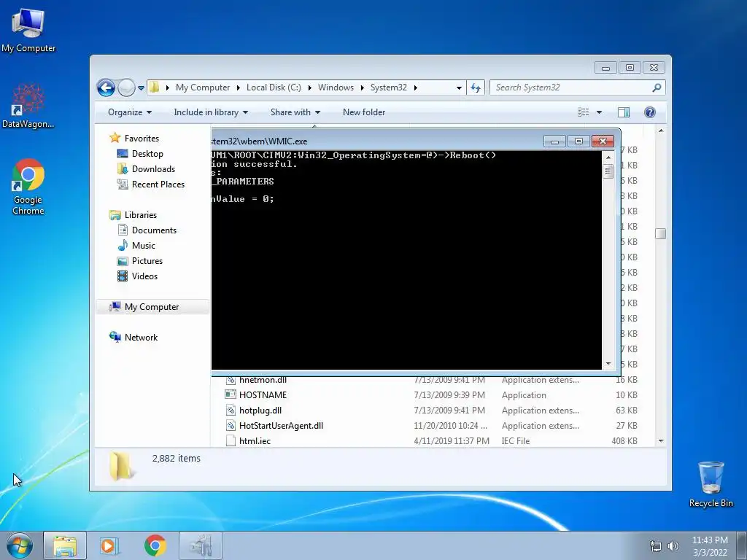Image resolution: width=747 pixels, height=560 pixels.
Task: Go to My Computer breadcrumb
Action: (203, 87)
